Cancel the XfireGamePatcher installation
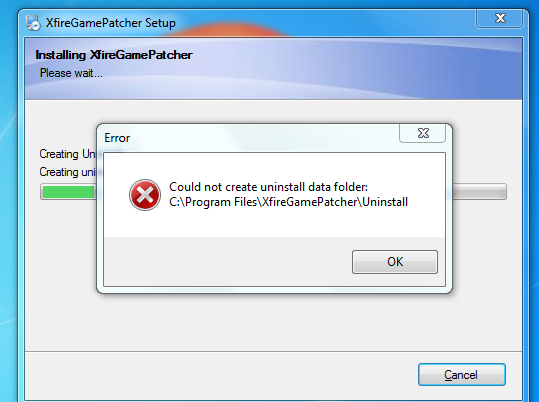Viewport: 539px width, 402px height. (461, 374)
